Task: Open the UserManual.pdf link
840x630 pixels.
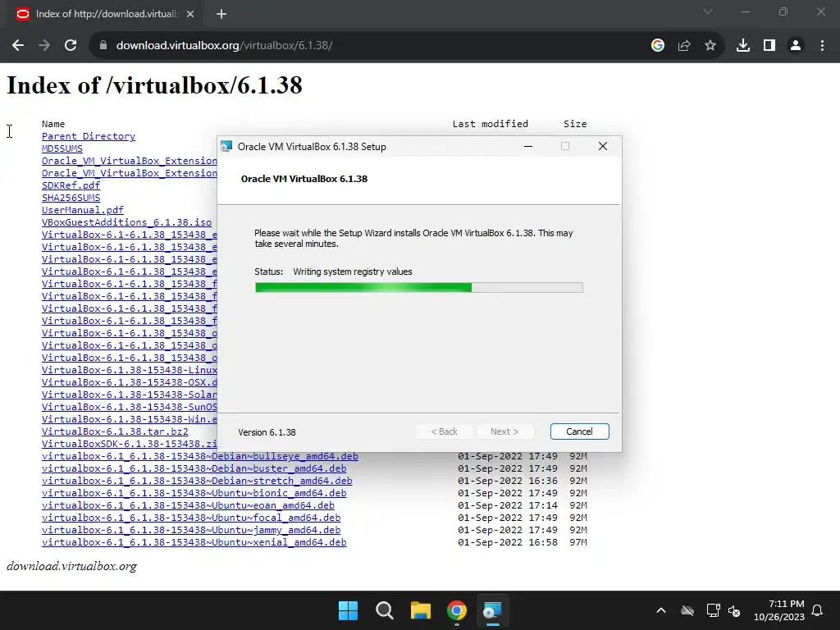Action: click(x=83, y=210)
